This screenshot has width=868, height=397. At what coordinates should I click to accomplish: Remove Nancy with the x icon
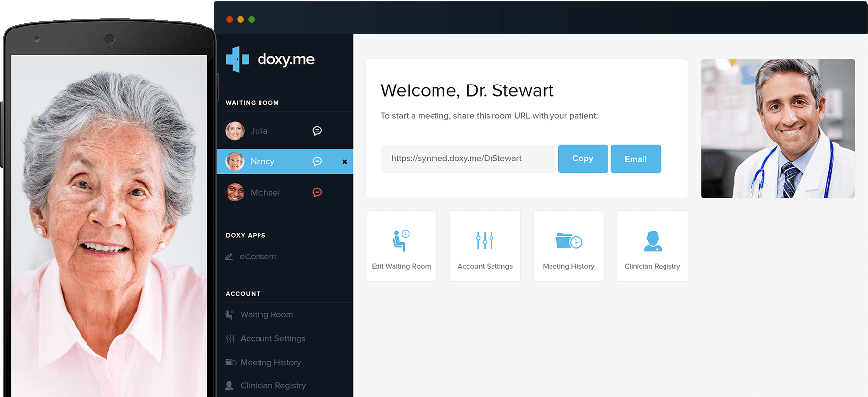344,162
